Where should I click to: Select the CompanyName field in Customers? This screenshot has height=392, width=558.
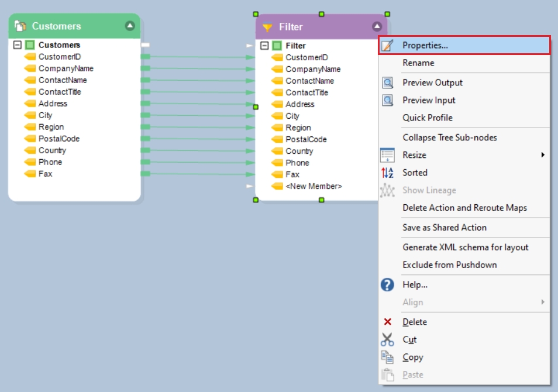click(66, 68)
